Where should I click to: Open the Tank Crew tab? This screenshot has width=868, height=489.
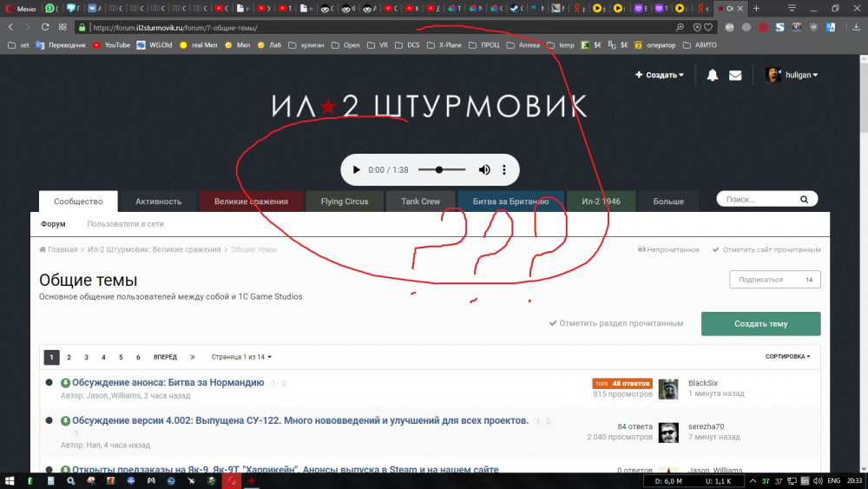click(421, 202)
